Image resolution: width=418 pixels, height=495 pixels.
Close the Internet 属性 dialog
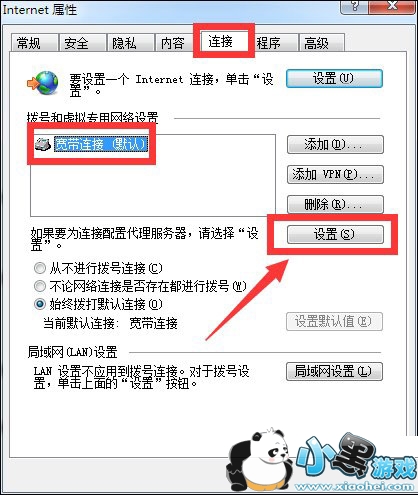392,6
